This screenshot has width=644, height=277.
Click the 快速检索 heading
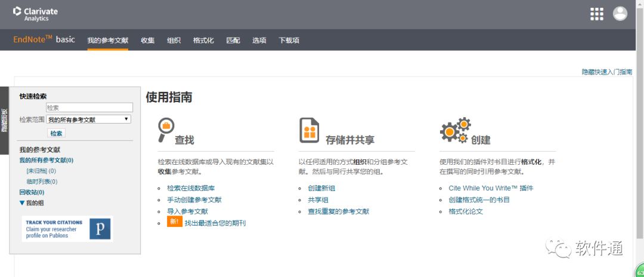click(33, 96)
